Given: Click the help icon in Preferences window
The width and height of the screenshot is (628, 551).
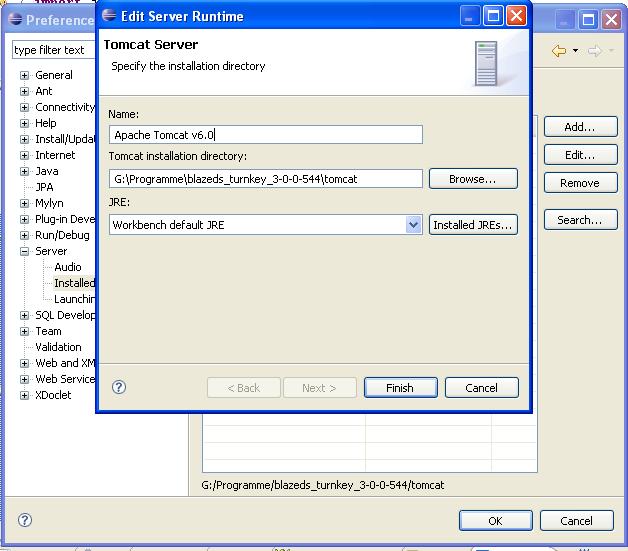Looking at the screenshot, I should (x=25, y=520).
